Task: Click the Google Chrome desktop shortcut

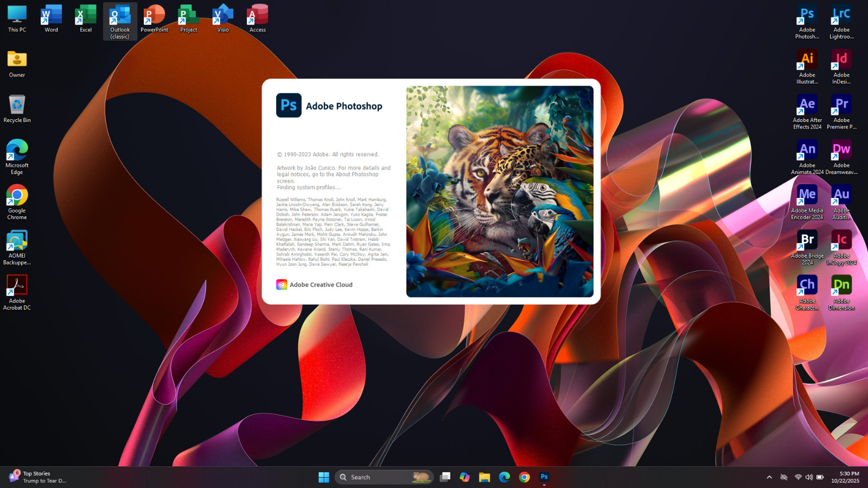Action: click(x=17, y=202)
